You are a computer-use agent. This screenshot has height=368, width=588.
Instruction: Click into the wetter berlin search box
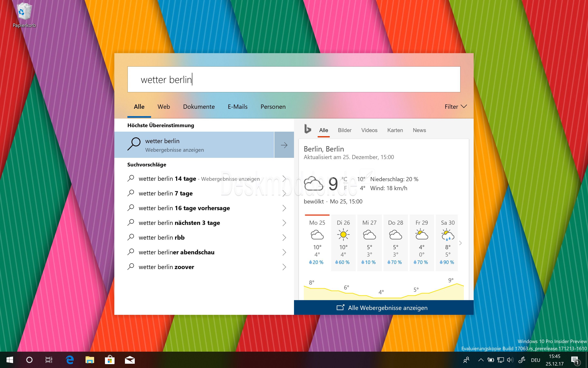294,79
